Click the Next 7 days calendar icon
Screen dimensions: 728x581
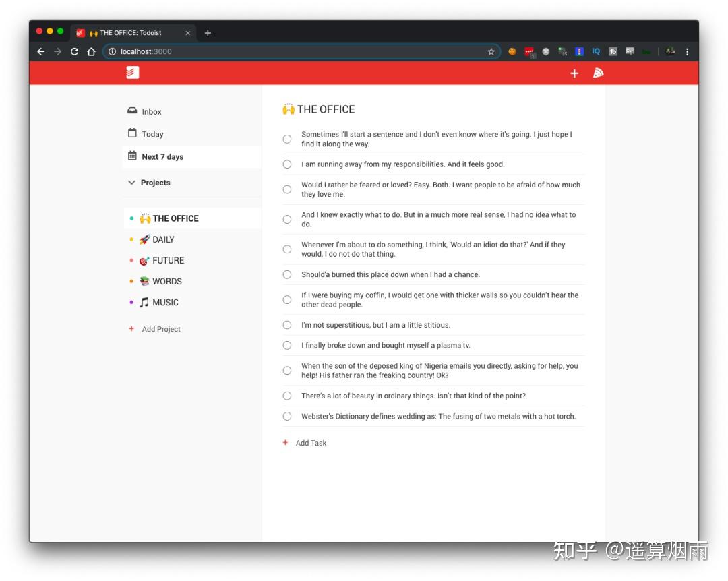131,156
